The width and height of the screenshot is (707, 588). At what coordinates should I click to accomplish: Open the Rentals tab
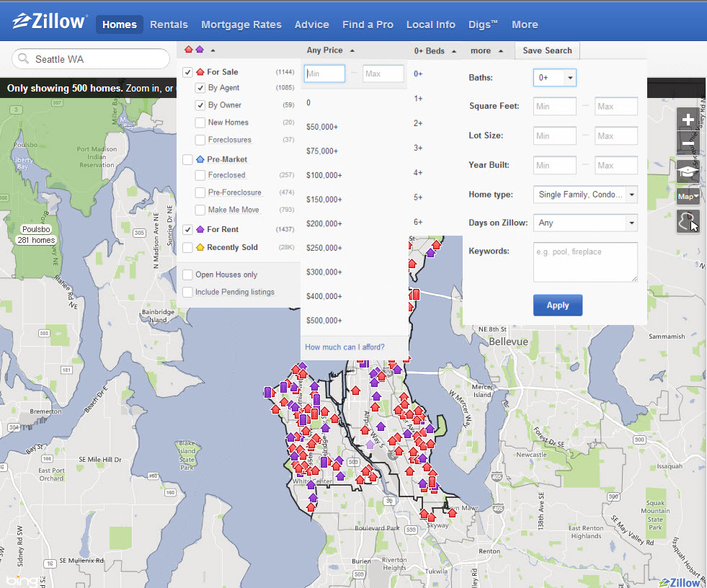click(169, 24)
